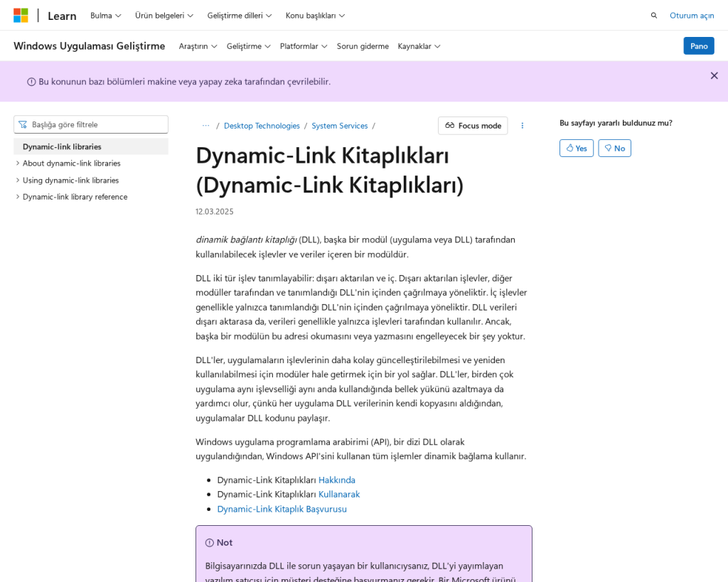Click Oturum açın to sign in
This screenshot has width=728, height=582.
pos(692,16)
